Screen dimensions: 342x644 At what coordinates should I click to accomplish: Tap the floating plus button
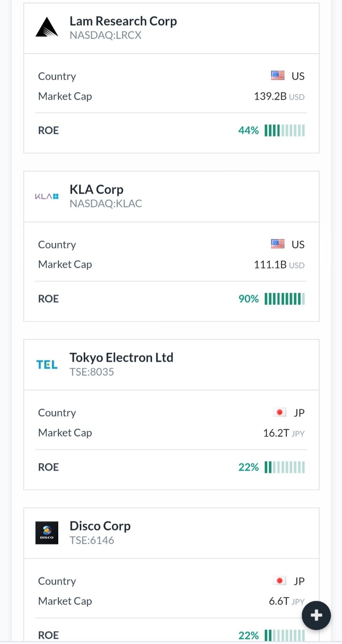316,615
